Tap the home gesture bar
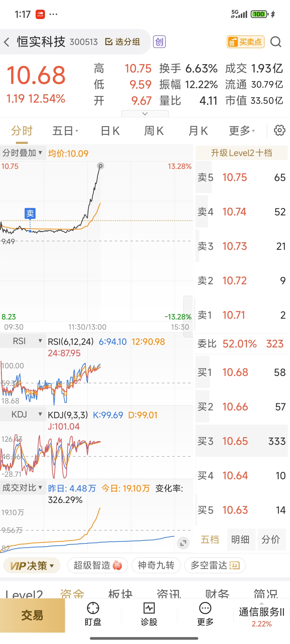The image size is (290, 644). pyautogui.click(x=144, y=638)
